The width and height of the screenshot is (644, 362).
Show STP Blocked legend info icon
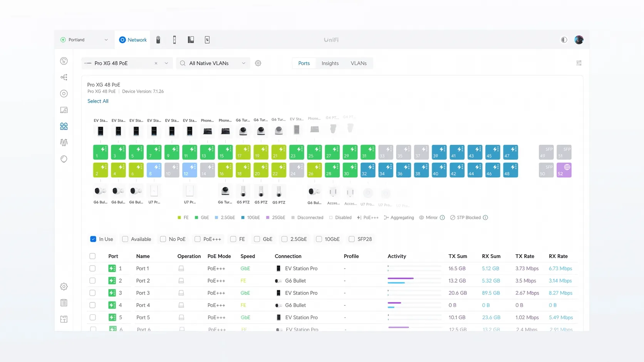coord(485,217)
